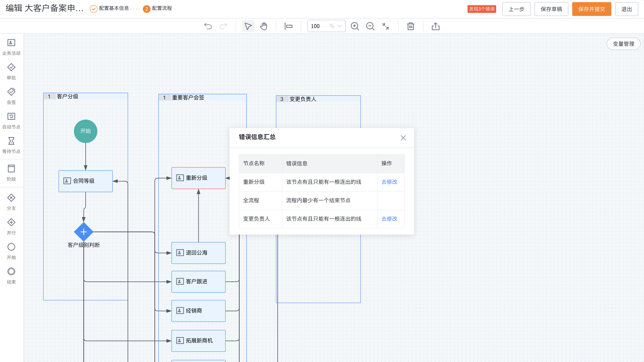Click the 发现3个错误 badge
This screenshot has width=644, height=362.
click(x=482, y=9)
